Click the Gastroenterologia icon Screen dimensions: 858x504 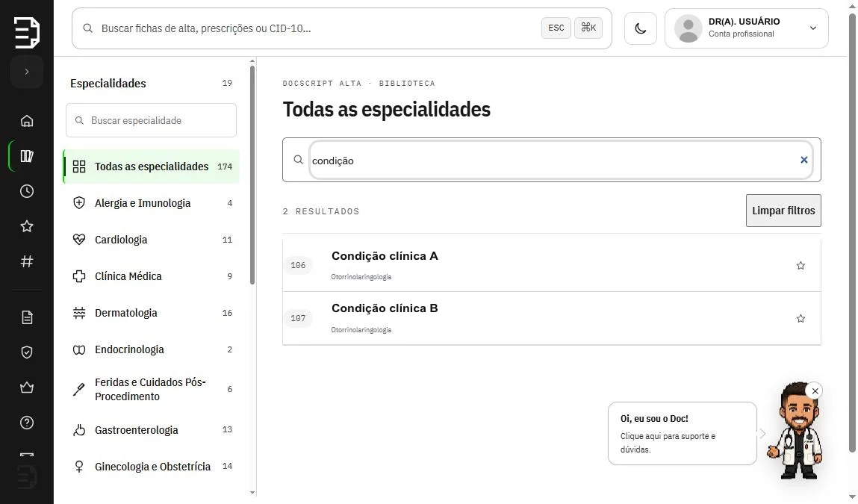click(79, 430)
